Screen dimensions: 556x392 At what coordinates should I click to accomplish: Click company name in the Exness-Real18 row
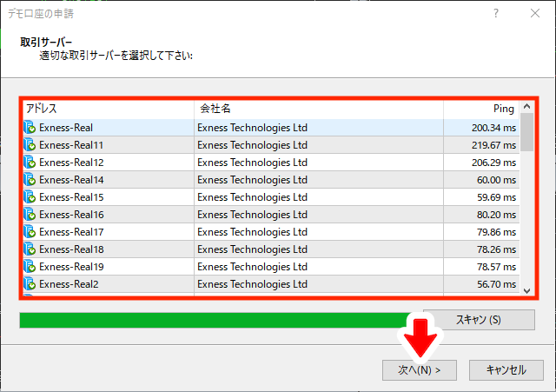click(x=252, y=249)
